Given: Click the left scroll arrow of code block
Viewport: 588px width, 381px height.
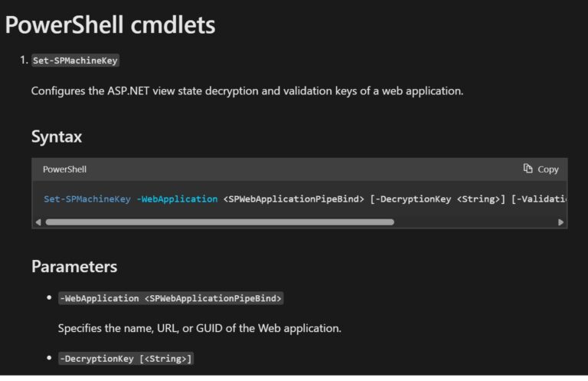Looking at the screenshot, I should click(x=38, y=222).
